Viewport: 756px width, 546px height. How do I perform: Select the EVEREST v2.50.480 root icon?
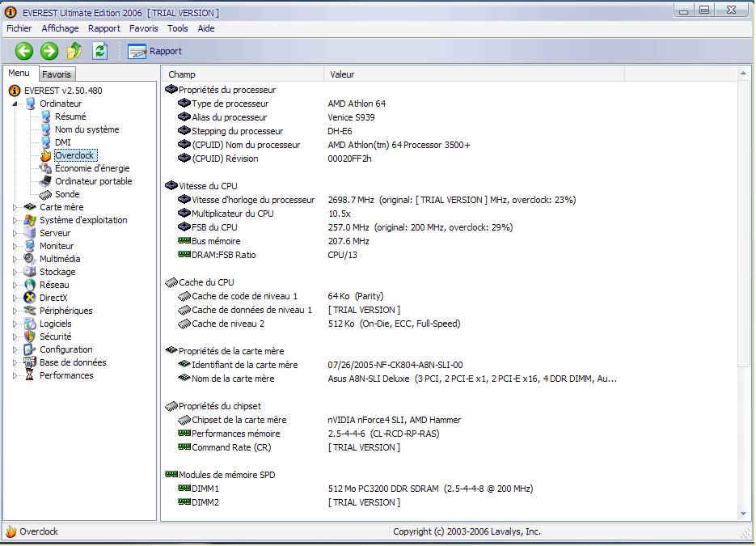[15, 91]
